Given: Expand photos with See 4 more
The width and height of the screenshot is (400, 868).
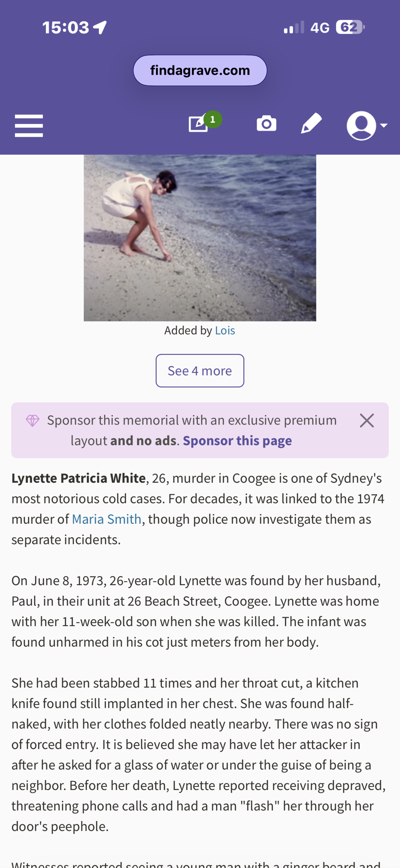Looking at the screenshot, I should pyautogui.click(x=200, y=370).
